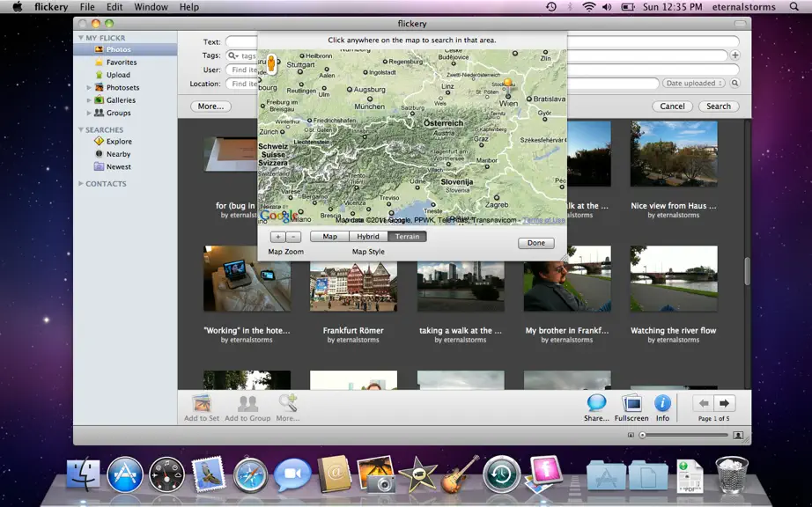This screenshot has width=812, height=507.
Task: Switch map style to Hybrid
Action: [368, 237]
